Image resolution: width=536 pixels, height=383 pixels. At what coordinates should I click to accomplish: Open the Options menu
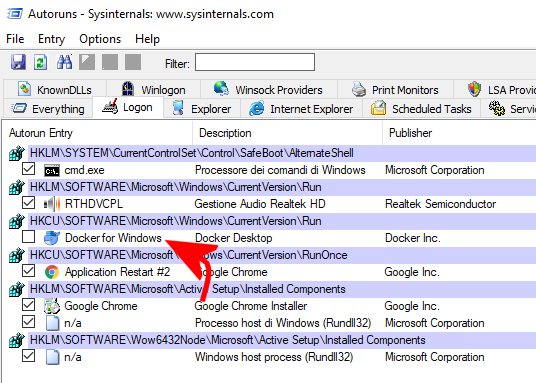tap(100, 39)
